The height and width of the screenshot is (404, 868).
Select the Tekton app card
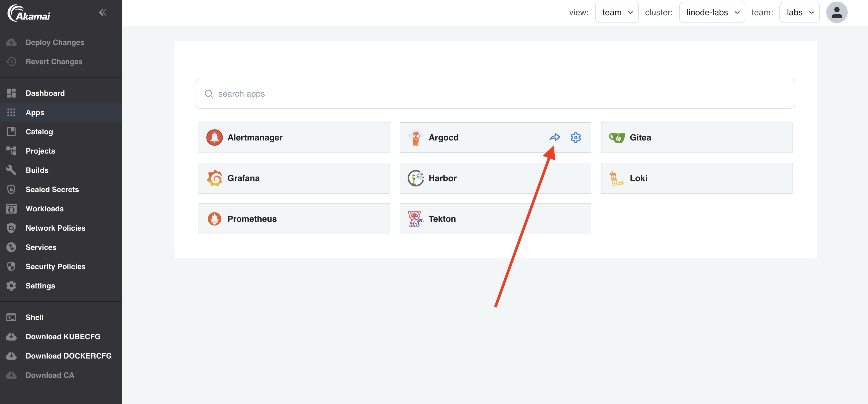tap(495, 219)
